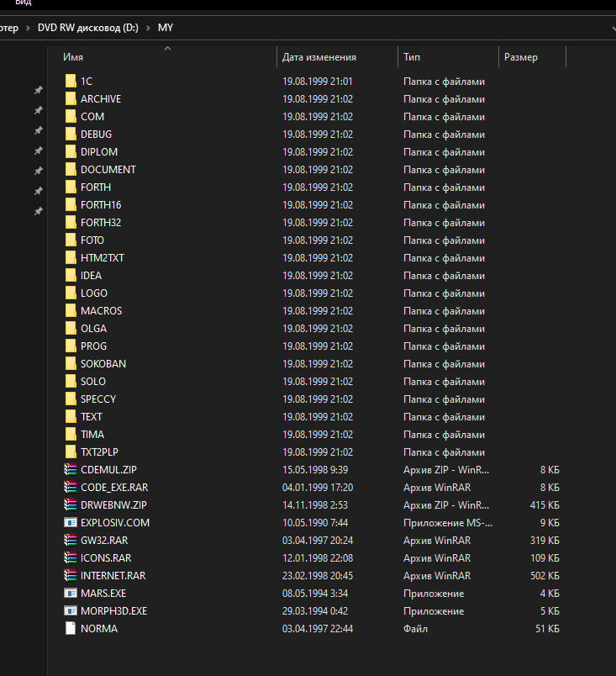Viewport: 616px width, 676px height.
Task: Click the SOKOBAN folder icon
Action: (x=71, y=364)
